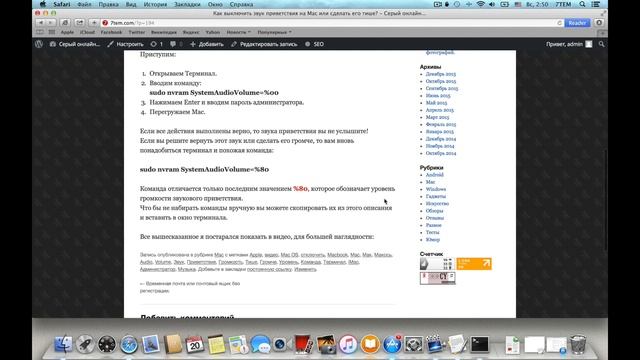Click the Wi-Fi icon in menu bar

click(x=481, y=4)
